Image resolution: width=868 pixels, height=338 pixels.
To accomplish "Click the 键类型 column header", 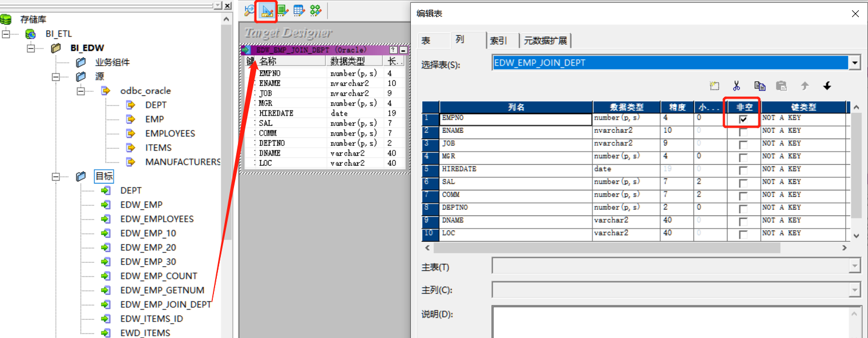I will click(803, 107).
